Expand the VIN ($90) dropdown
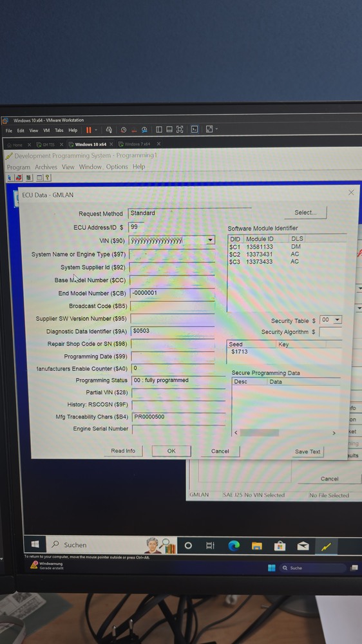This screenshot has width=362, height=644. click(x=211, y=240)
